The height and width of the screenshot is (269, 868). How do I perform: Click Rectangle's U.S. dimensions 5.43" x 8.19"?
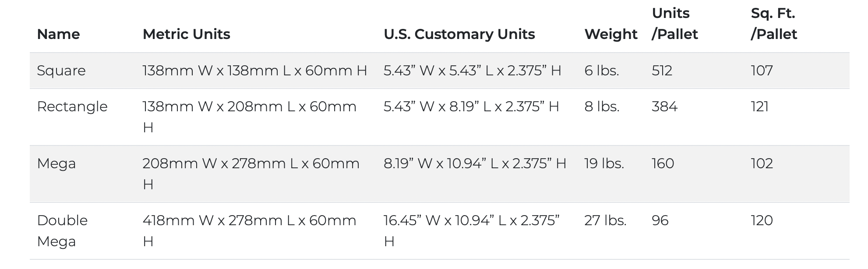[x=471, y=106]
